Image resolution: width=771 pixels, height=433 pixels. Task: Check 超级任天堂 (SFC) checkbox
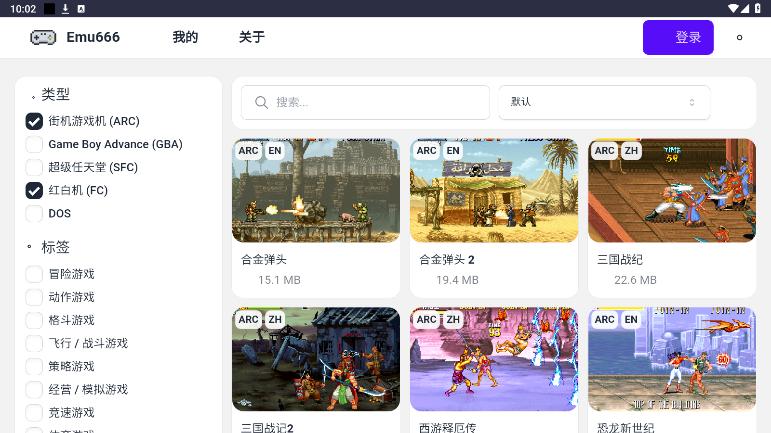(x=34, y=168)
